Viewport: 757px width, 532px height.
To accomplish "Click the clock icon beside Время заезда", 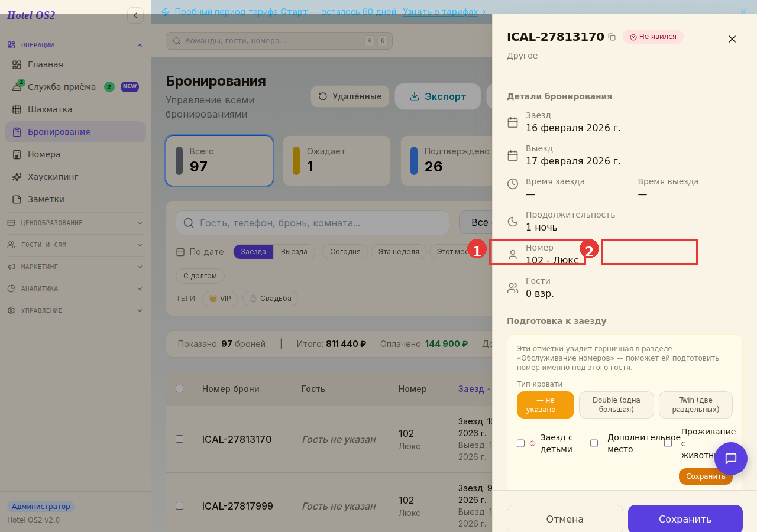I will click(513, 184).
